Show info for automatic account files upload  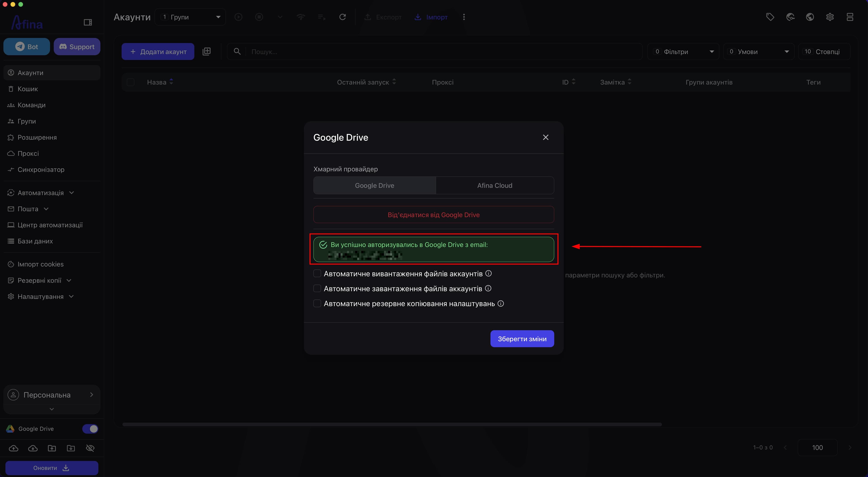[488, 274]
